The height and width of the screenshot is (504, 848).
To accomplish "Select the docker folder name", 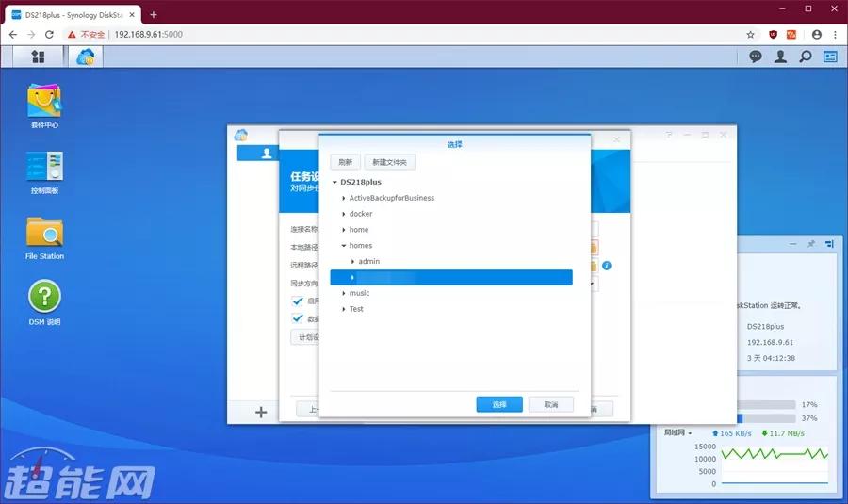I will click(x=361, y=214).
